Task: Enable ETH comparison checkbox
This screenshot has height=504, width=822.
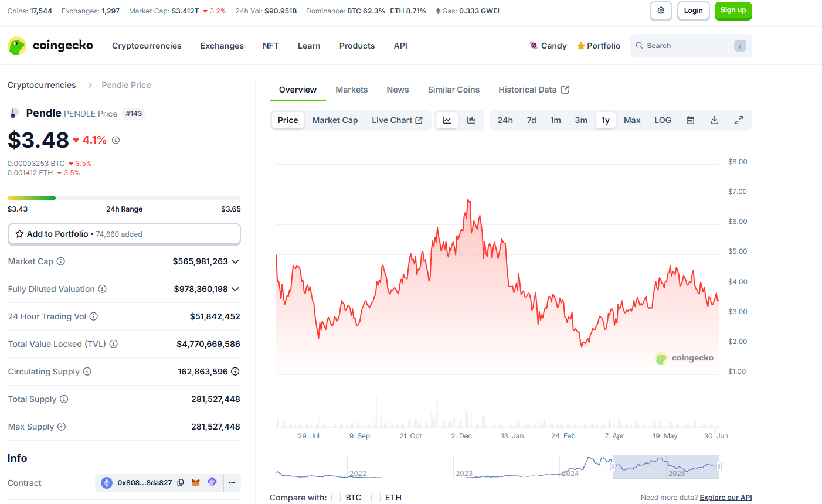Action: pos(376,498)
